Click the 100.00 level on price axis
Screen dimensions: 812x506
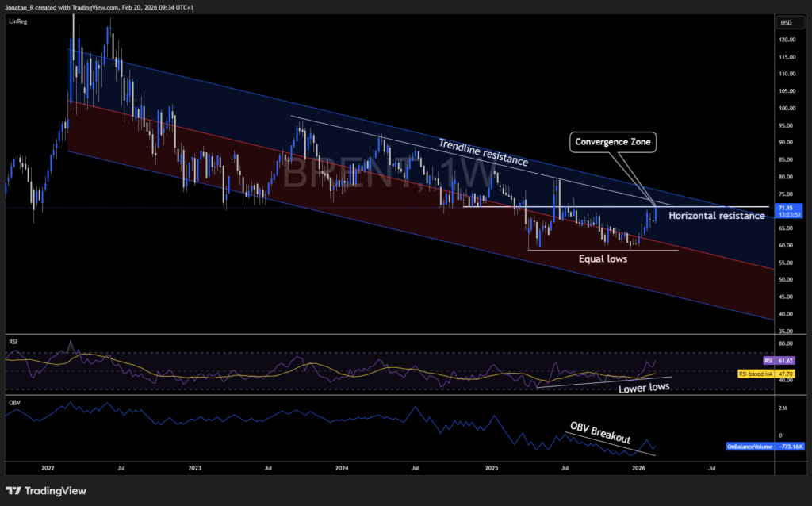pos(787,108)
